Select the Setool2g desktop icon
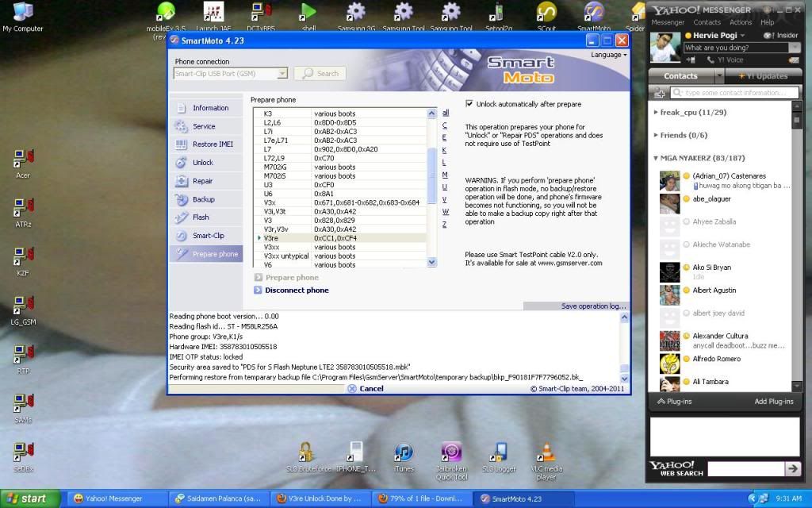This screenshot has height=508, width=812. pyautogui.click(x=498, y=12)
